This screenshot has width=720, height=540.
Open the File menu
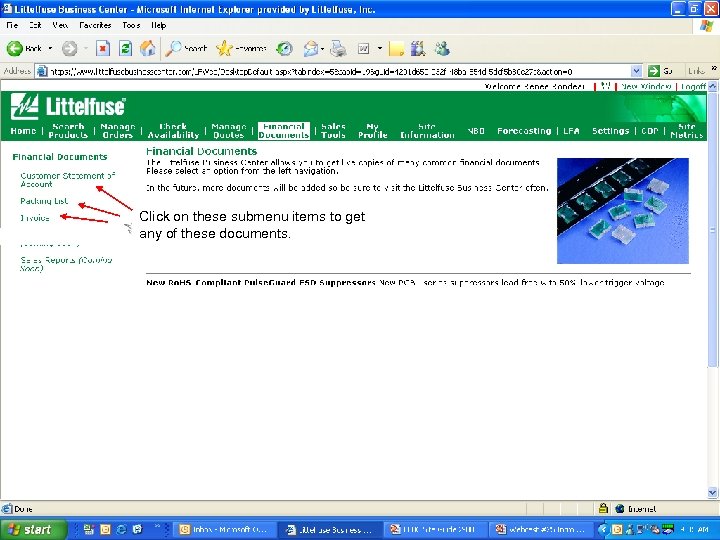pos(12,25)
